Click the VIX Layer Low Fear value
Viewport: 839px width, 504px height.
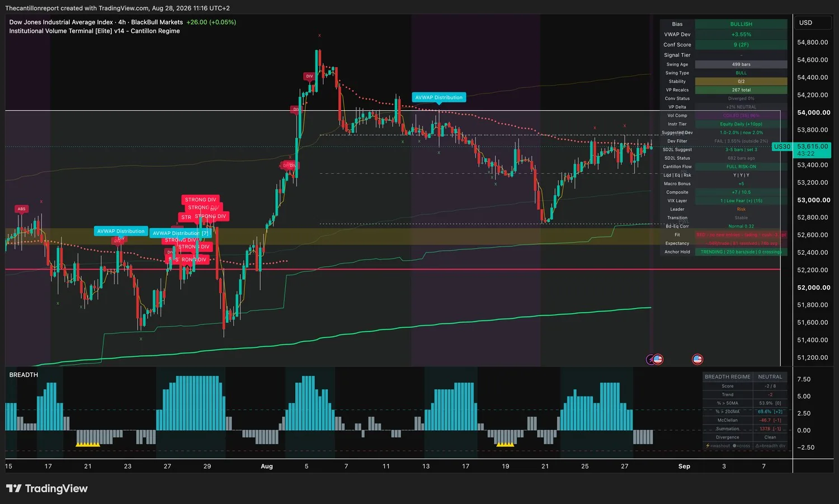[x=741, y=201]
